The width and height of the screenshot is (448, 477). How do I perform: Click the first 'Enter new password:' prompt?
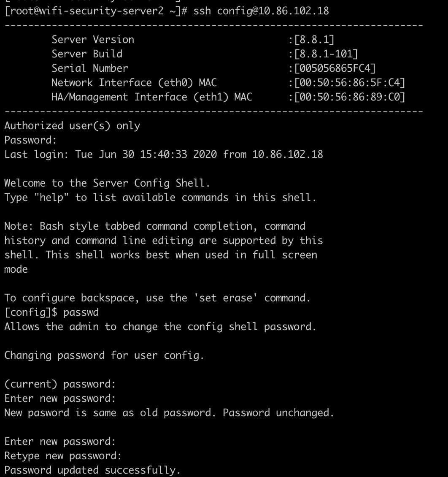60,398
